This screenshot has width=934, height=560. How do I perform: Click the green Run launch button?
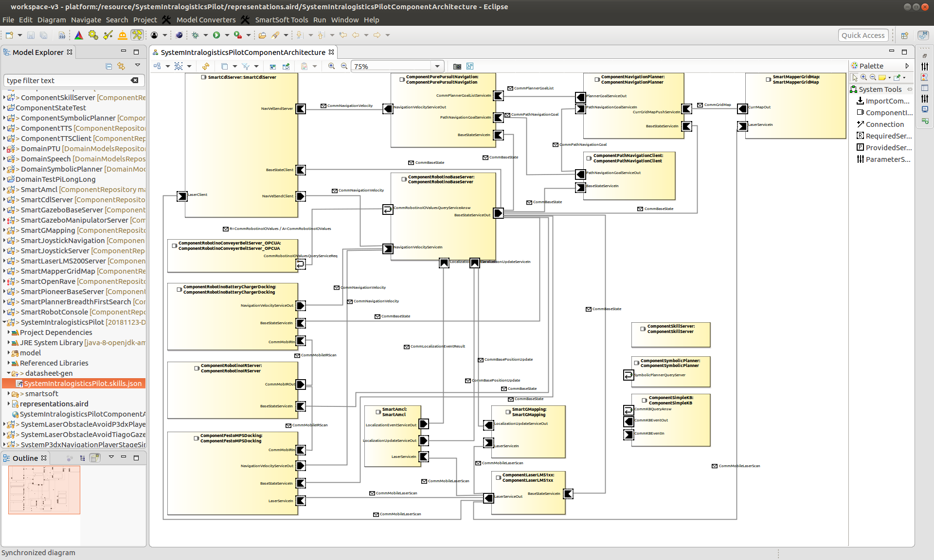coord(216,35)
